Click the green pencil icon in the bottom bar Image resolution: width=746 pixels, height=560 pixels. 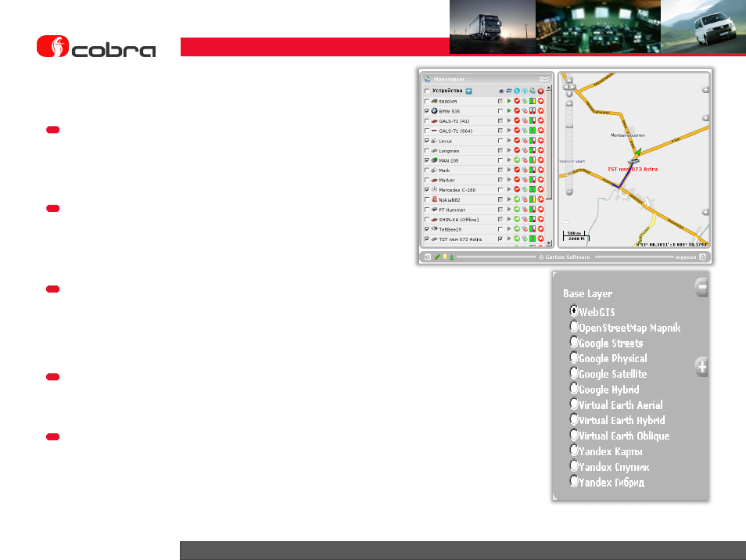pyautogui.click(x=437, y=257)
